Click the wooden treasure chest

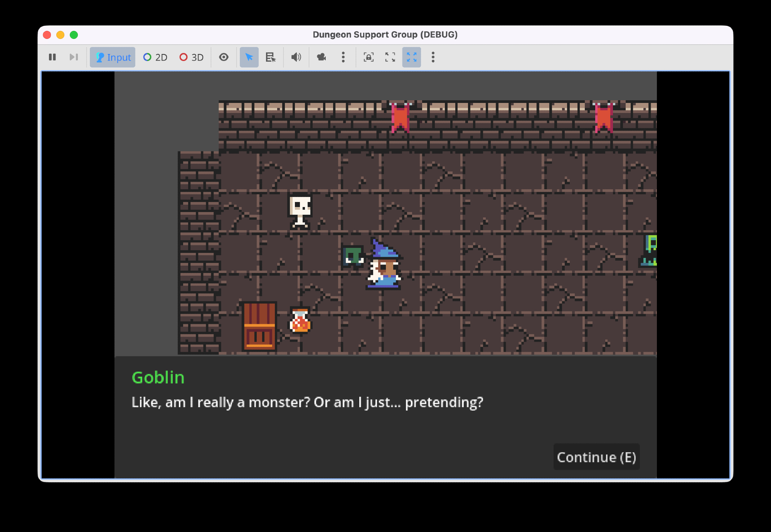[x=259, y=326]
